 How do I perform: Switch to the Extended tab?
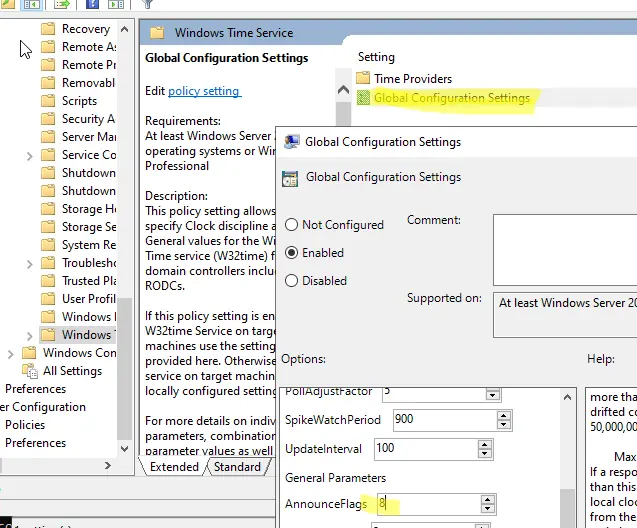[174, 467]
